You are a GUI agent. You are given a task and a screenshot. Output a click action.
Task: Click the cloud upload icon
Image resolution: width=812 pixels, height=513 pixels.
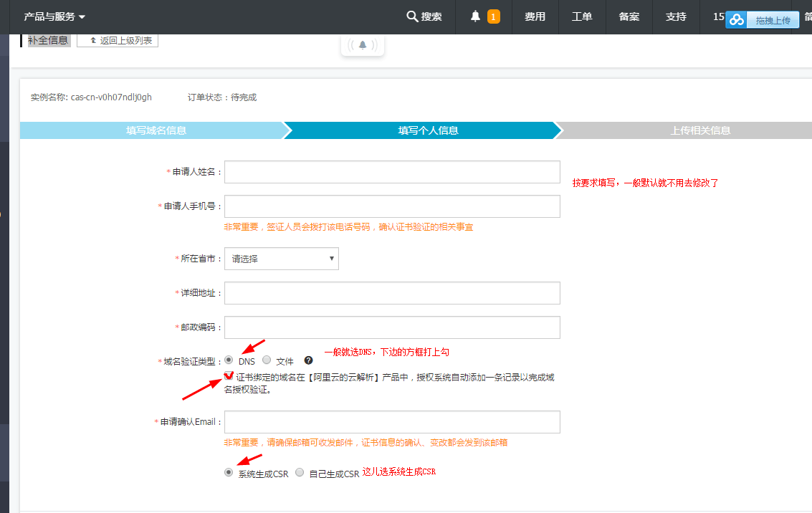tap(737, 20)
